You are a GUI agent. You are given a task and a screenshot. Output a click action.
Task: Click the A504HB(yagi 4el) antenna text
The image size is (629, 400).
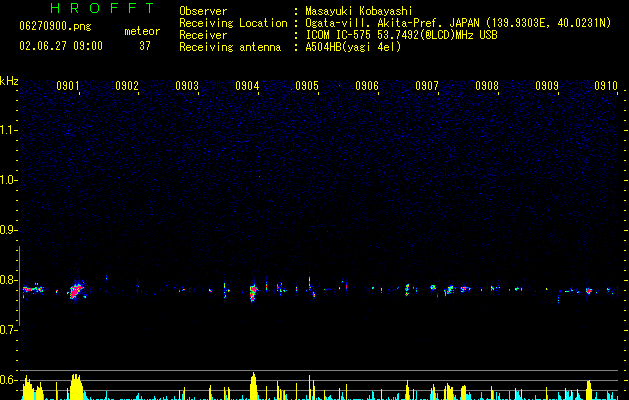pos(353,47)
